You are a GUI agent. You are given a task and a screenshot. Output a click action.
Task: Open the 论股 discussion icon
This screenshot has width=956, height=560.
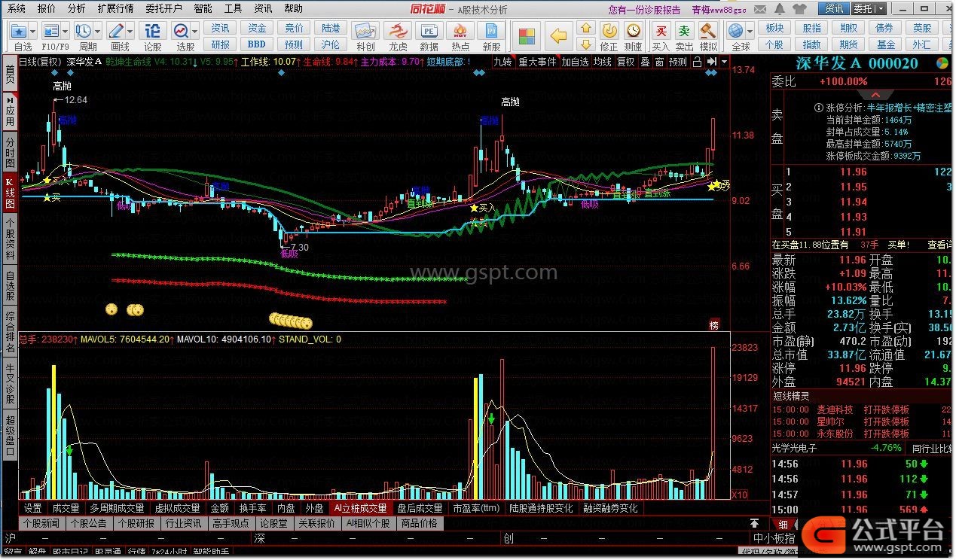point(153,32)
